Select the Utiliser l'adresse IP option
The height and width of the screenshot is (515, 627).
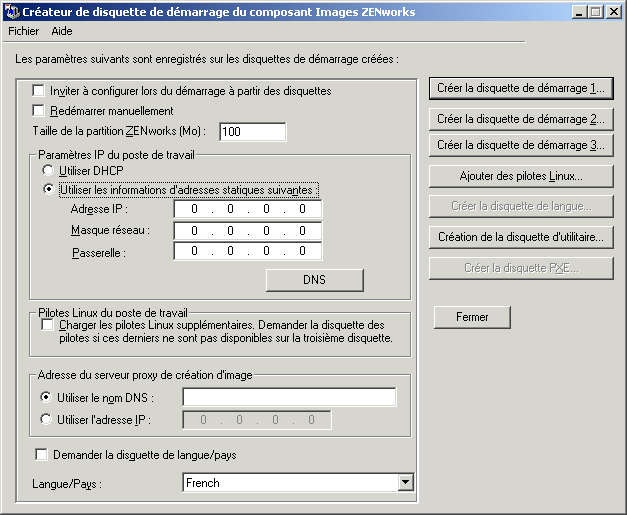click(46, 419)
